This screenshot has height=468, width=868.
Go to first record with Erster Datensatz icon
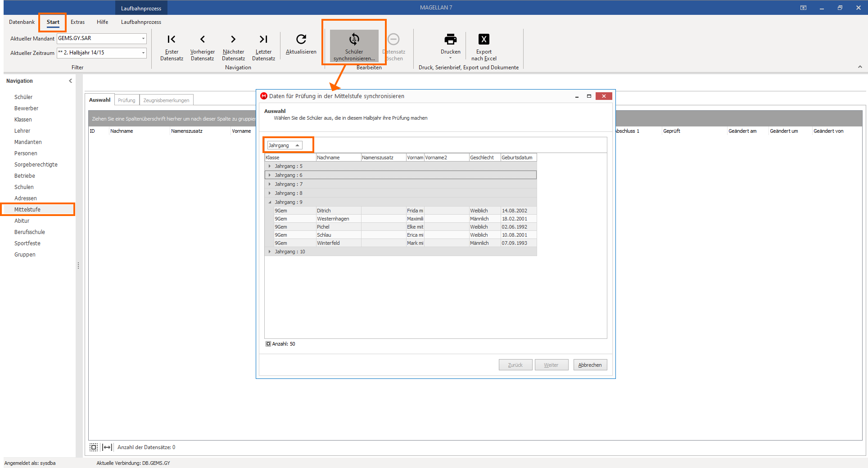[172, 40]
